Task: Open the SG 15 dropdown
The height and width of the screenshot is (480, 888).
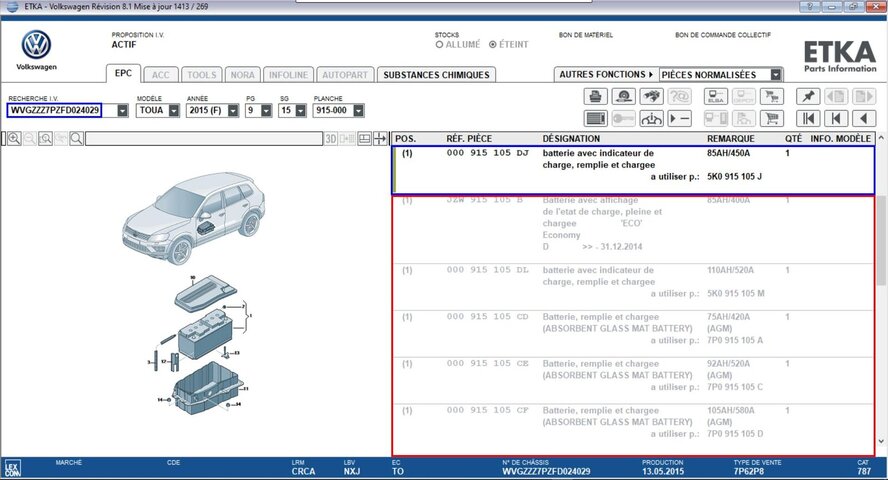Action: coord(300,111)
